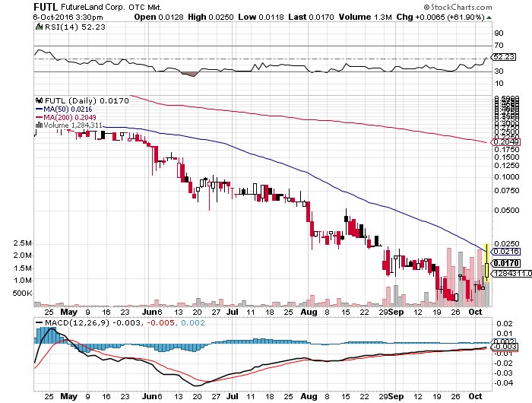
Task: Click the RSI(14) 52.23 indicator label
Action: [x=75, y=27]
